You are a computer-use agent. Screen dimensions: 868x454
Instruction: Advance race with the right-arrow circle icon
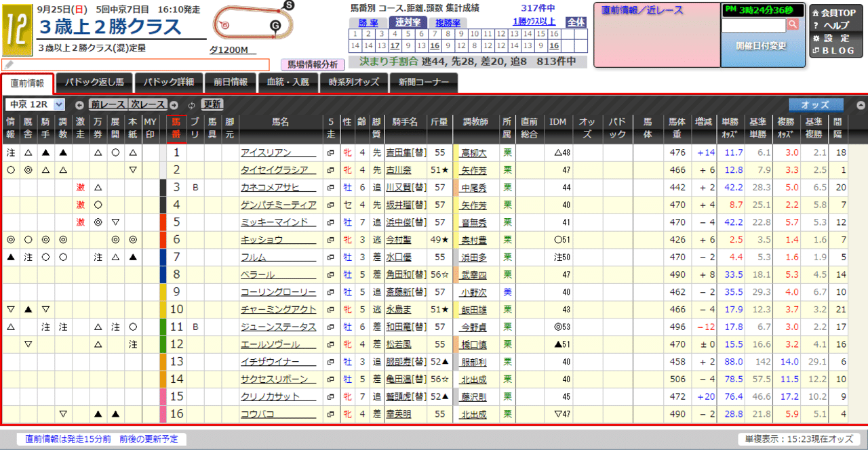(174, 104)
